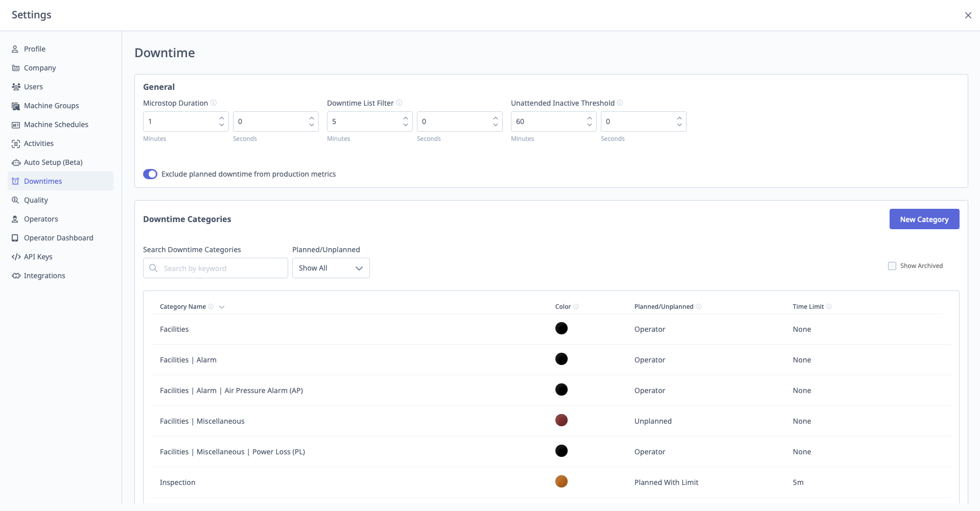980x511 pixels.
Task: Click the API Keys code icon
Action: coord(16,257)
